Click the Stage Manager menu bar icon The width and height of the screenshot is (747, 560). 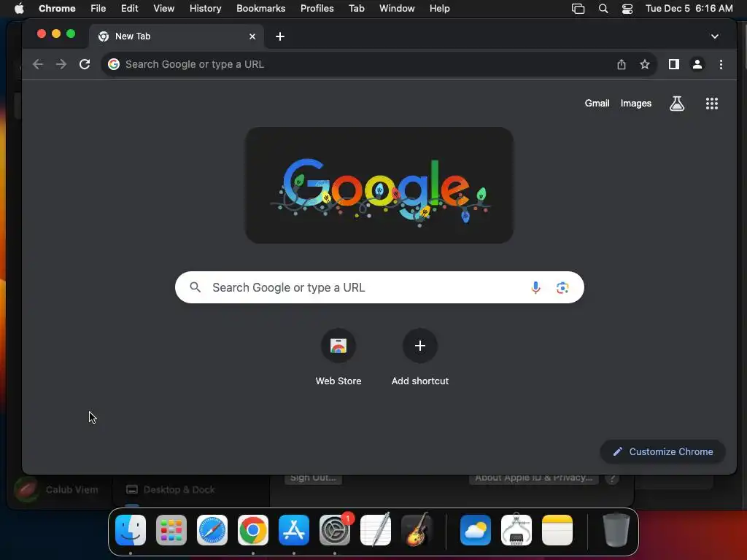pos(578,9)
